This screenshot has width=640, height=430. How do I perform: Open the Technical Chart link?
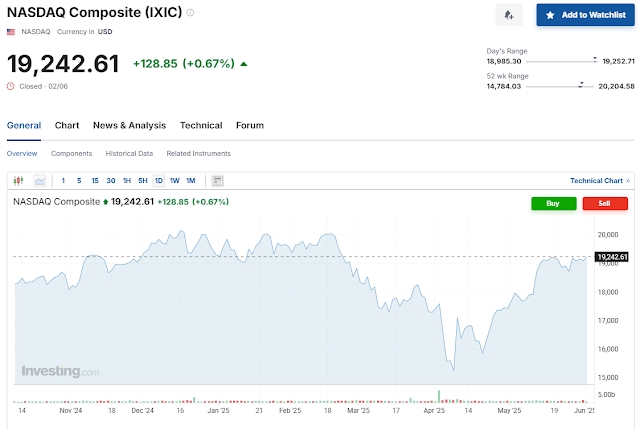[x=600, y=181]
